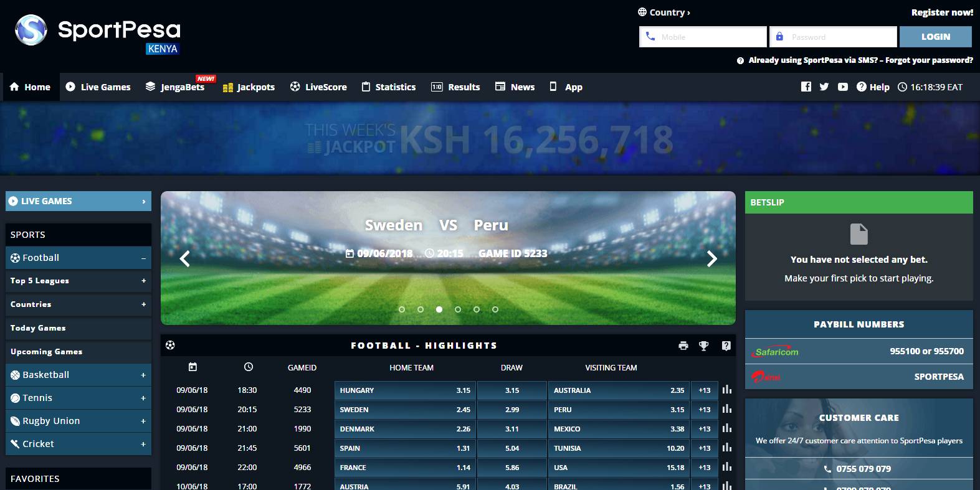Viewport: 980px width, 490px height.
Task: Print the football highlights list
Action: (x=683, y=346)
